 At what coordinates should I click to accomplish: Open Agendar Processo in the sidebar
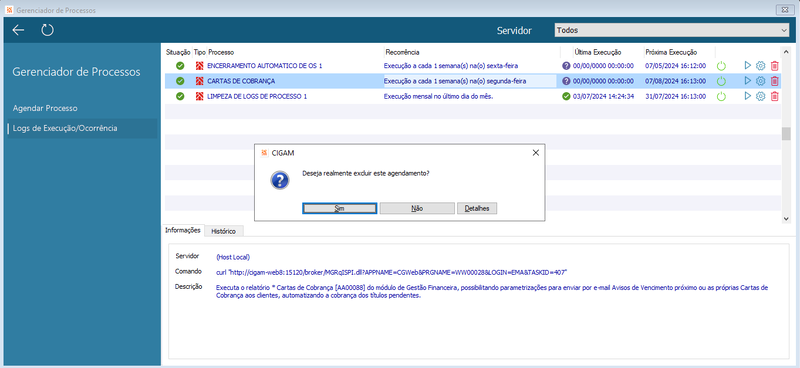tap(45, 109)
